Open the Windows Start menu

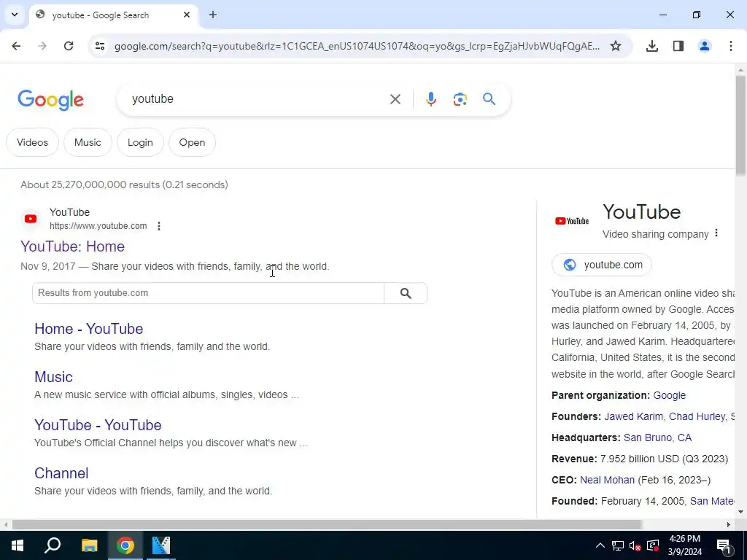(x=18, y=545)
